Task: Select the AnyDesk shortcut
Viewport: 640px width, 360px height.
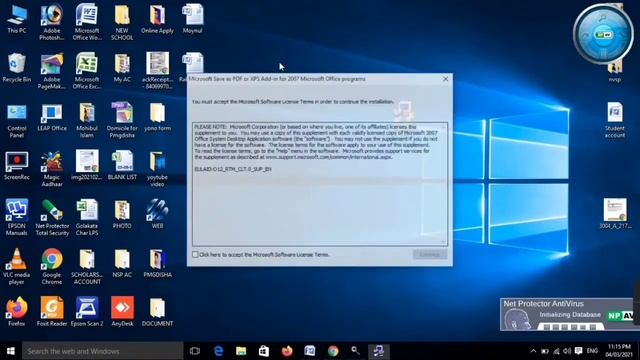Action: click(122, 311)
